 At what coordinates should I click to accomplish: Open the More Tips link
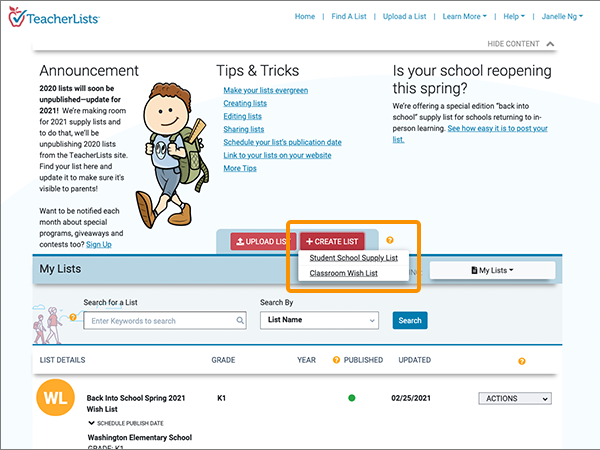[240, 168]
